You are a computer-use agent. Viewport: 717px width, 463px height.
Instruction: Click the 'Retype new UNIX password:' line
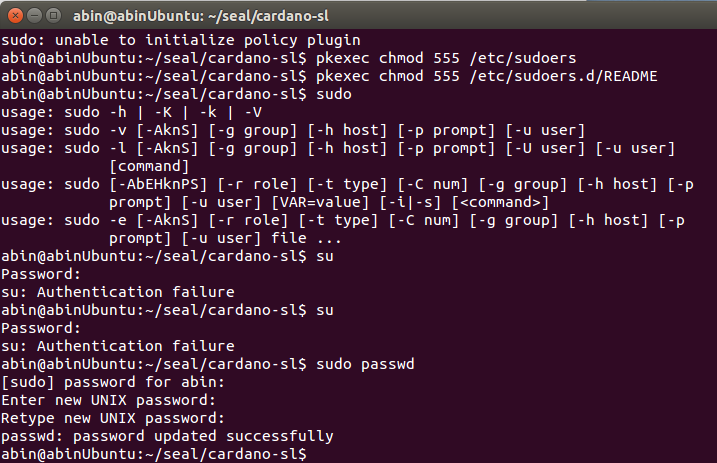tap(112, 417)
